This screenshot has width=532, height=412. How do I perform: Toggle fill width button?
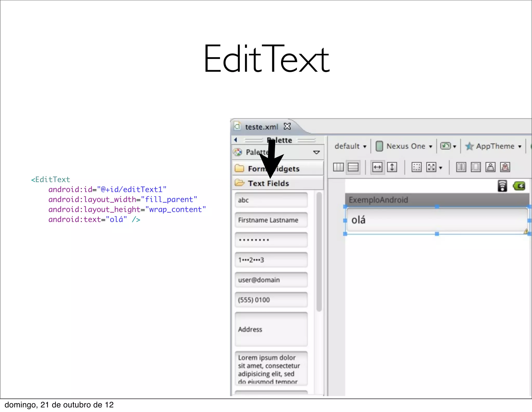377,167
